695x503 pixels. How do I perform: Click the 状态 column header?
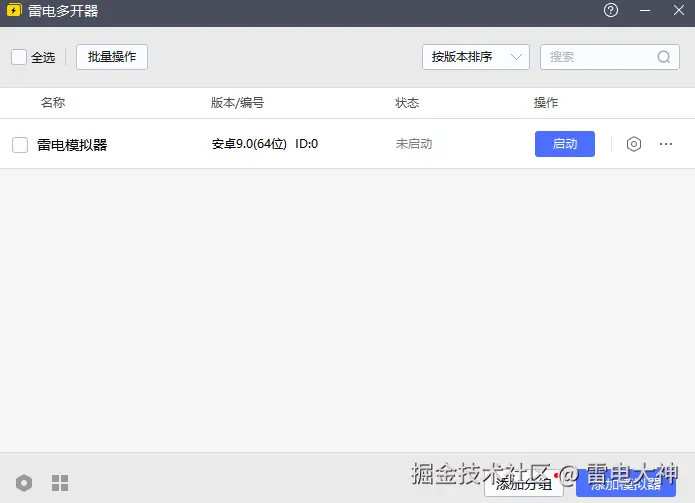(x=407, y=103)
